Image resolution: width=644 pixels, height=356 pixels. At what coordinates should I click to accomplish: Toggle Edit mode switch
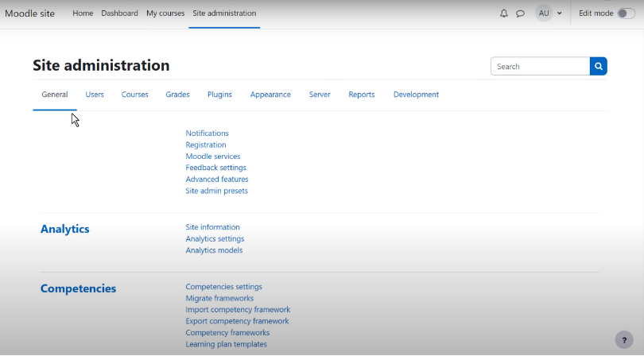(626, 14)
